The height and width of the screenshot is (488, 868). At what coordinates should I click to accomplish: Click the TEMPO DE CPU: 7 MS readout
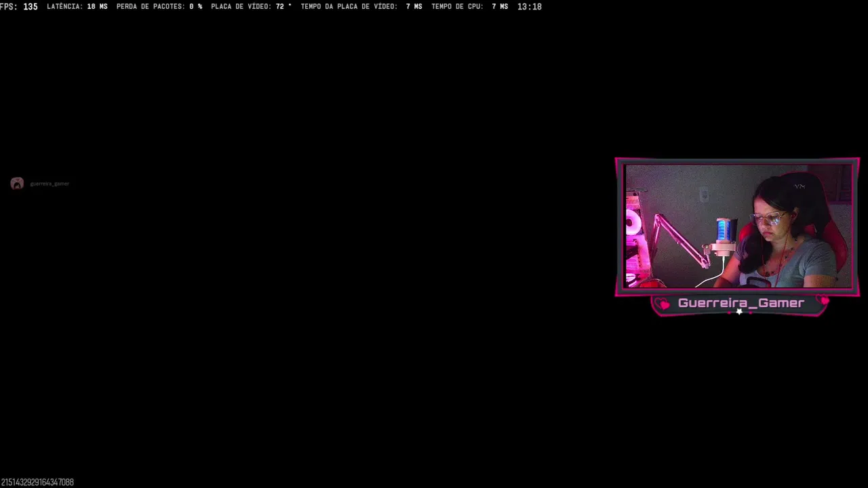pos(469,7)
